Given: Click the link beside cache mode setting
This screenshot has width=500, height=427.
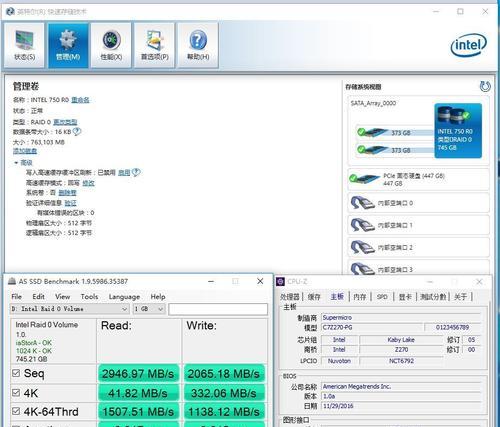Looking at the screenshot, I should (x=88, y=183).
